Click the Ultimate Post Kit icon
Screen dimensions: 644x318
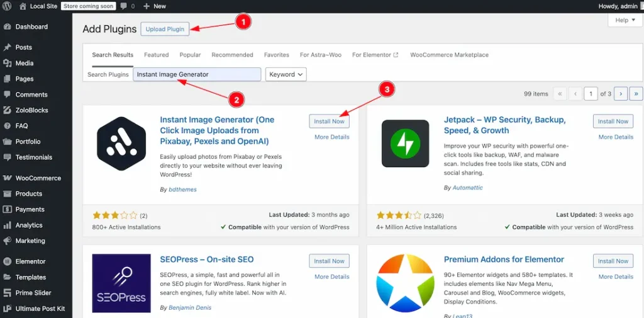(7, 309)
